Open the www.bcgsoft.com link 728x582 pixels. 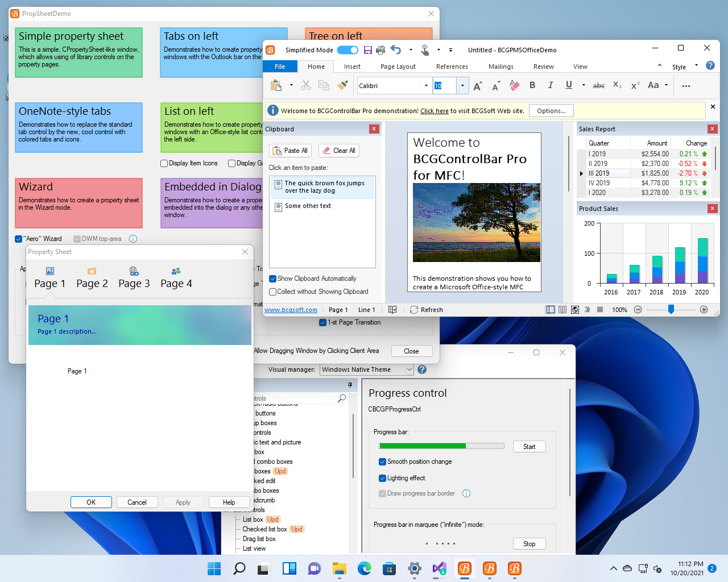291,310
